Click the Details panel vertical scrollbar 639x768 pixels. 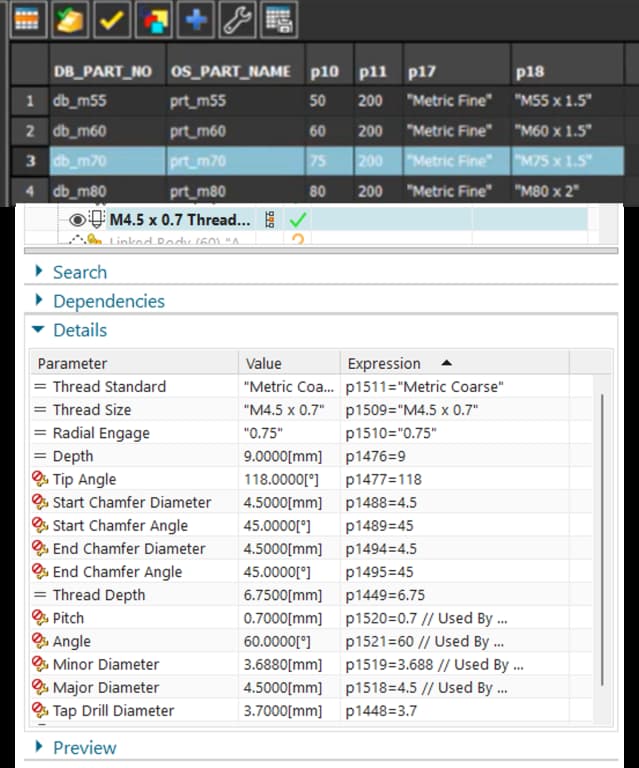tap(602, 539)
